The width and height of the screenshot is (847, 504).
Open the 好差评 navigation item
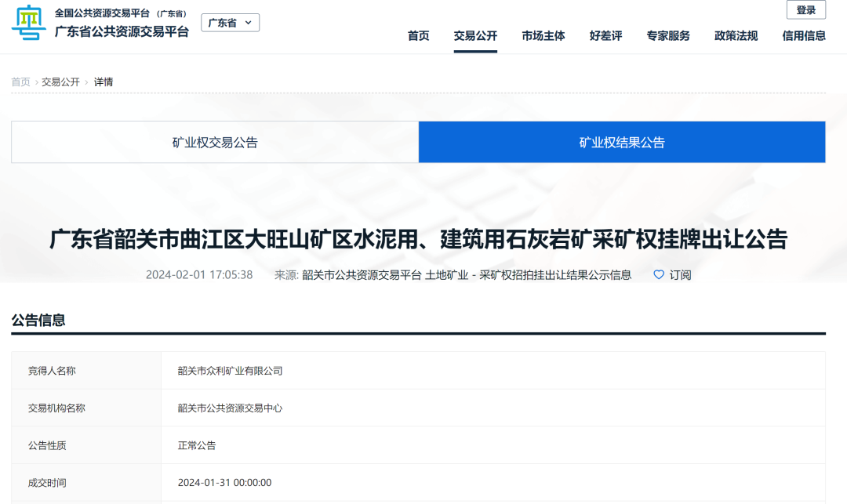pyautogui.click(x=605, y=36)
